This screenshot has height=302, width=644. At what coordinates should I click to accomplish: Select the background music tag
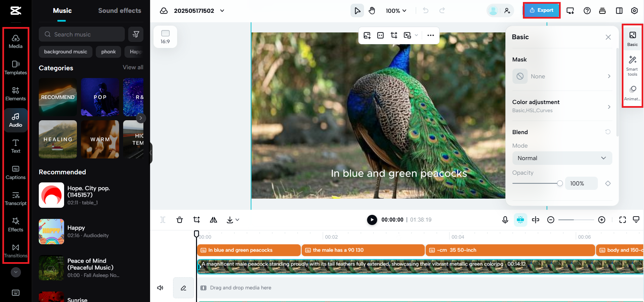(x=65, y=52)
